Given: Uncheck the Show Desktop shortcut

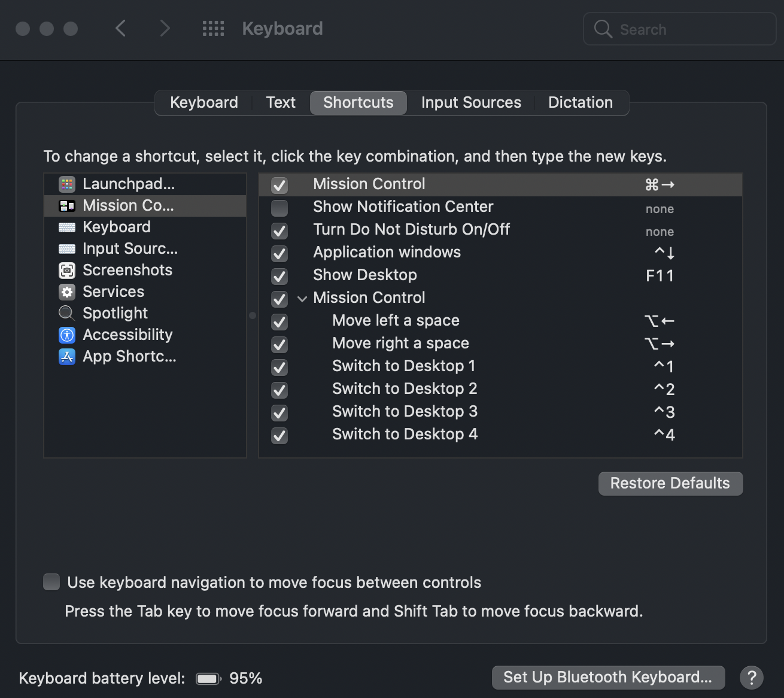Looking at the screenshot, I should [x=279, y=276].
